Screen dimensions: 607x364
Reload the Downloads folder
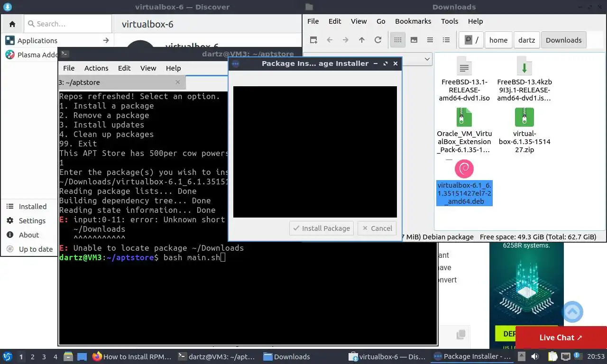click(378, 40)
